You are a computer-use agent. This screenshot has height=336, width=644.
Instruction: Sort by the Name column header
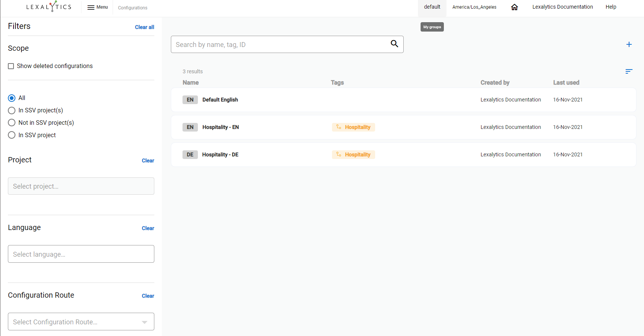[191, 83]
